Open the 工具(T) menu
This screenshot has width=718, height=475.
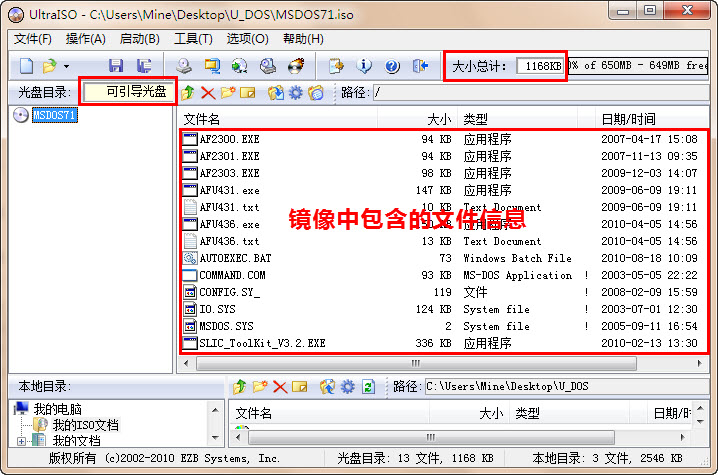[x=194, y=39]
